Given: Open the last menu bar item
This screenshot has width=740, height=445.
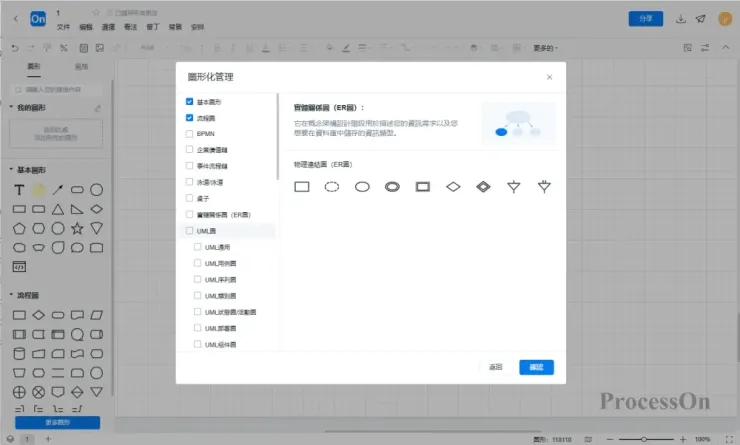Looking at the screenshot, I should pos(197,27).
